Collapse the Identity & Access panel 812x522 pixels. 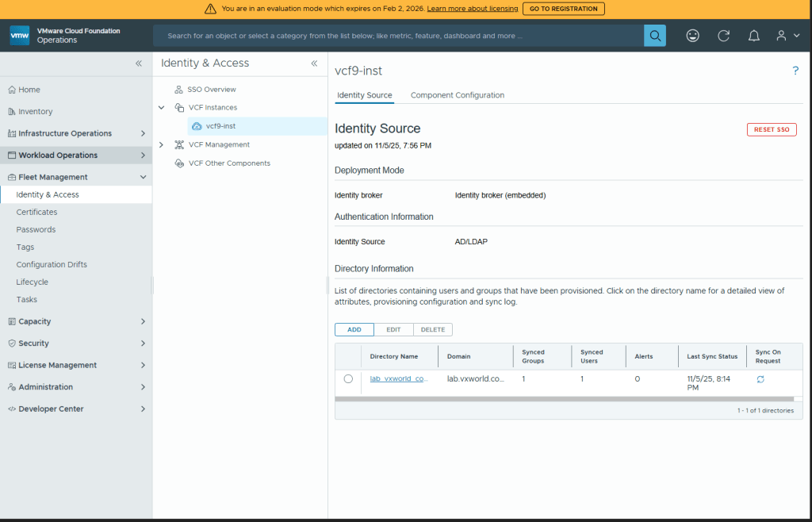(x=314, y=63)
